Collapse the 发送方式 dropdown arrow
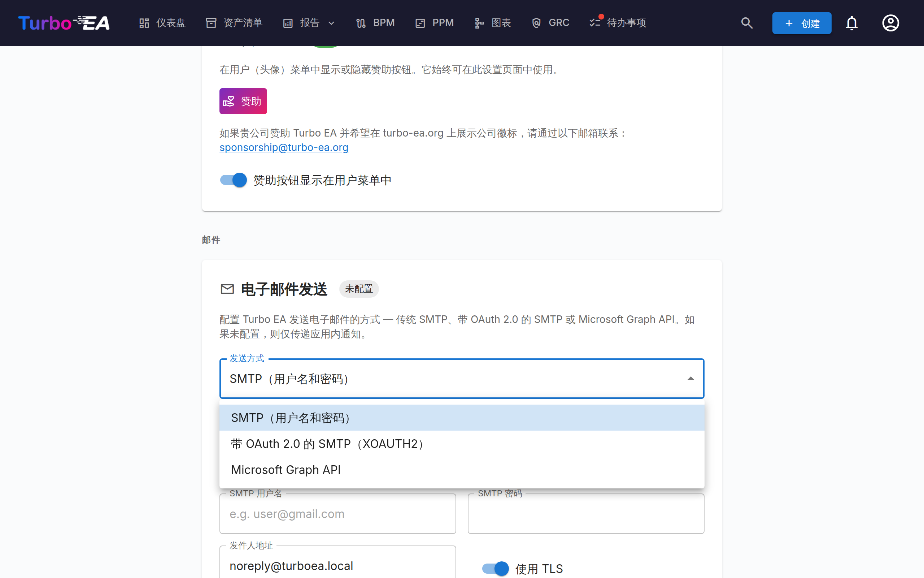Image resolution: width=924 pixels, height=578 pixels. 690,379
